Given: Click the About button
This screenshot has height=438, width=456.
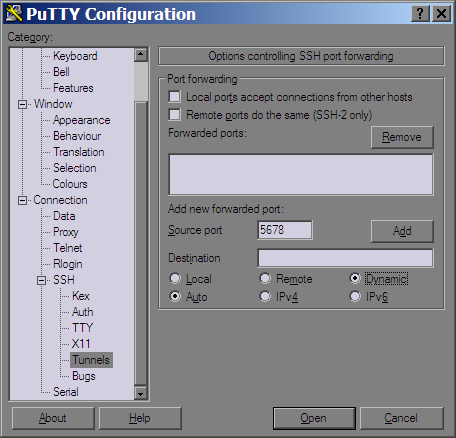Looking at the screenshot, I should (x=53, y=418).
